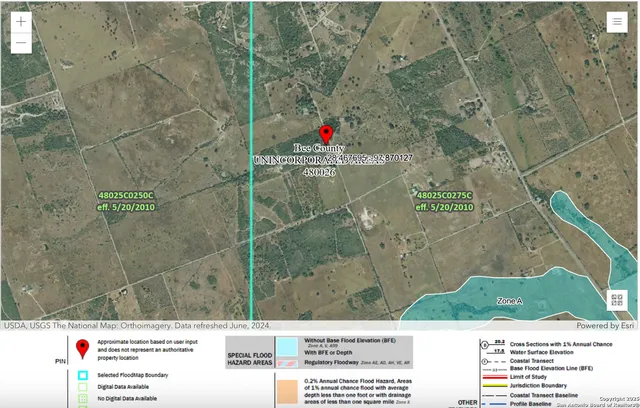Open the basemap gallery switcher
The height and width of the screenshot is (408, 640).
tap(617, 300)
